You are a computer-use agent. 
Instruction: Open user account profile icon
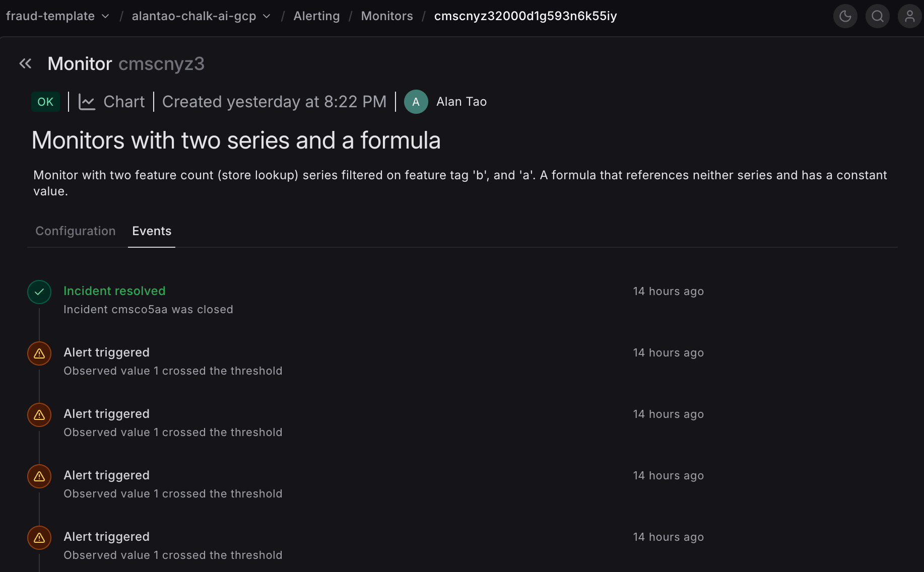[x=910, y=16]
